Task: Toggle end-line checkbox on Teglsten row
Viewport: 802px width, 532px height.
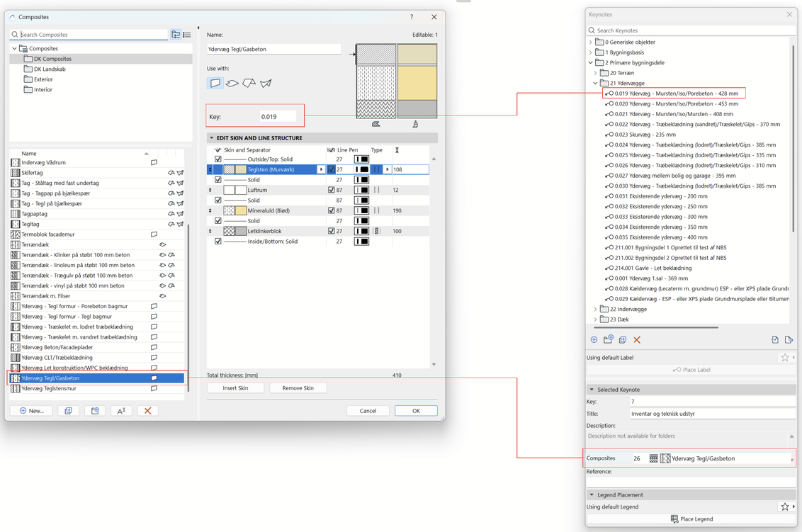Action: click(x=332, y=169)
